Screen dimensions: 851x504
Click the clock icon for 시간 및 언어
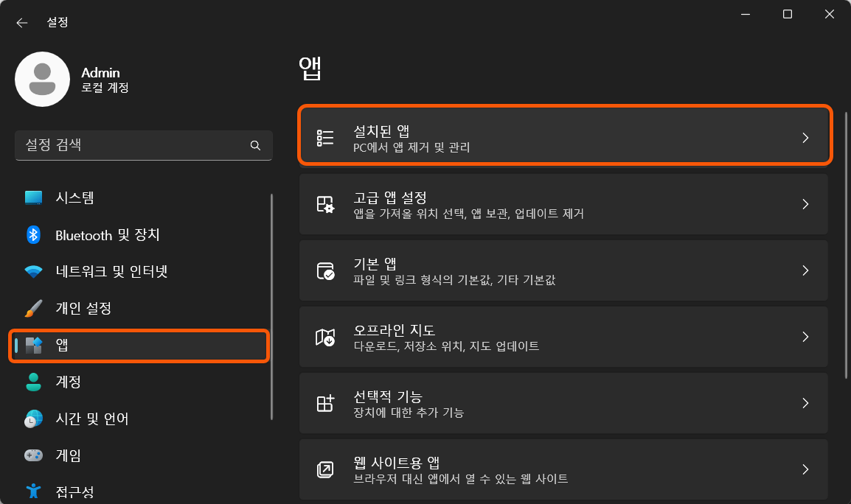click(x=32, y=419)
